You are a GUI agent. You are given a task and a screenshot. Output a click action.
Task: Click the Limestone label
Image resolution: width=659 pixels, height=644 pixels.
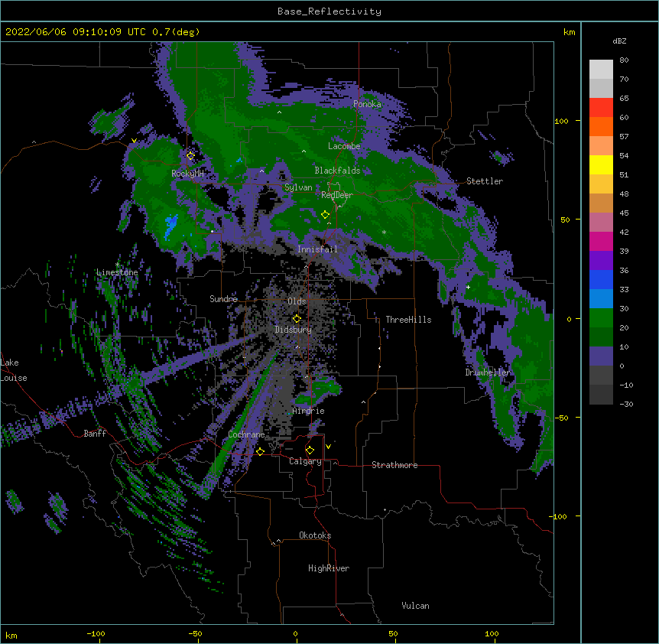117,272
